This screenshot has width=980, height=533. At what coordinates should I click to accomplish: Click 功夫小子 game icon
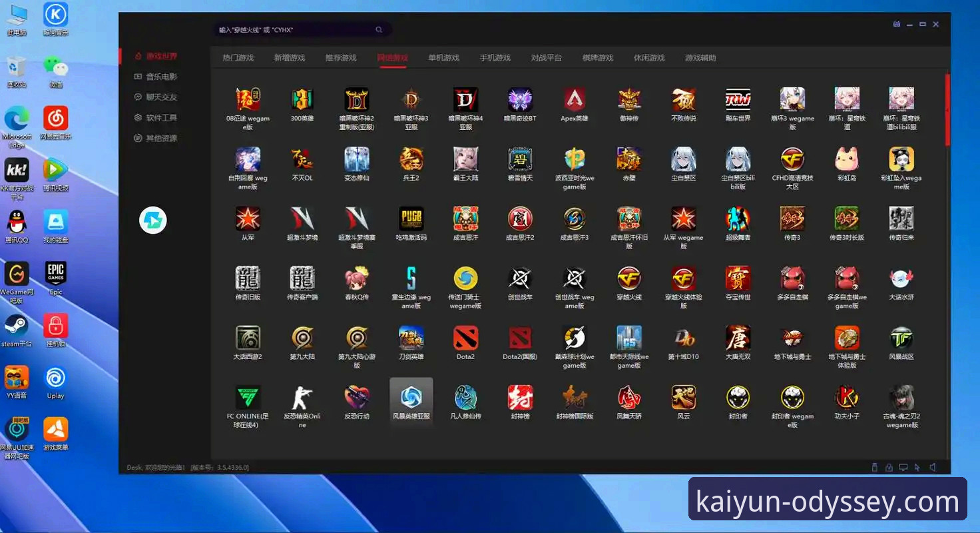(847, 398)
